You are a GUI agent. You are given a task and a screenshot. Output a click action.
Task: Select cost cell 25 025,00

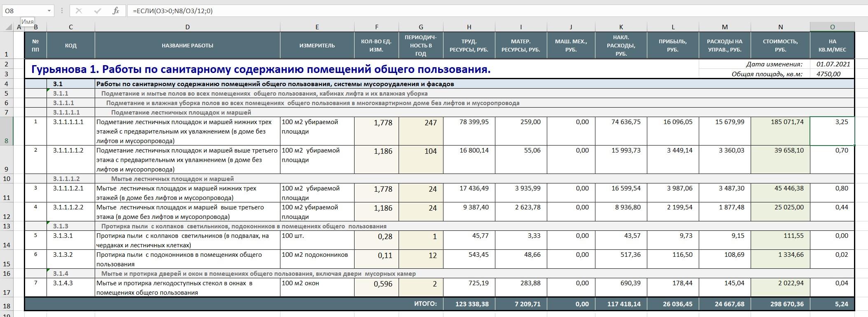pos(780,212)
